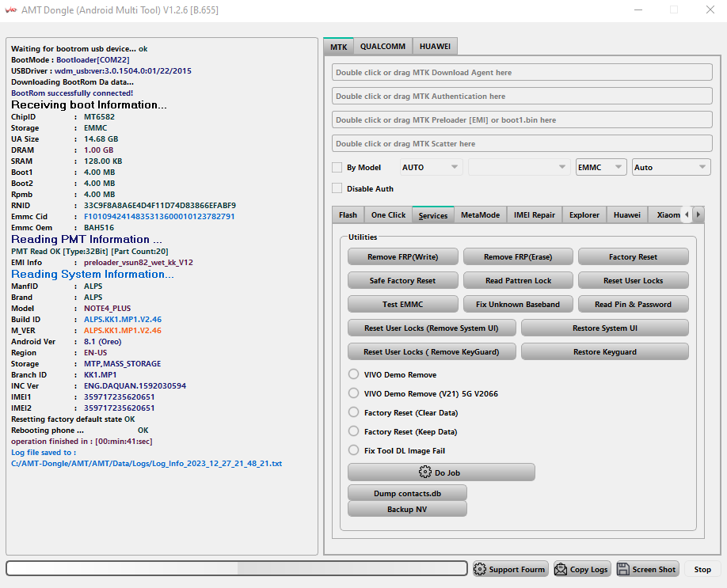Click the MTK Authentication field
This screenshot has height=588, width=727.
522,96
